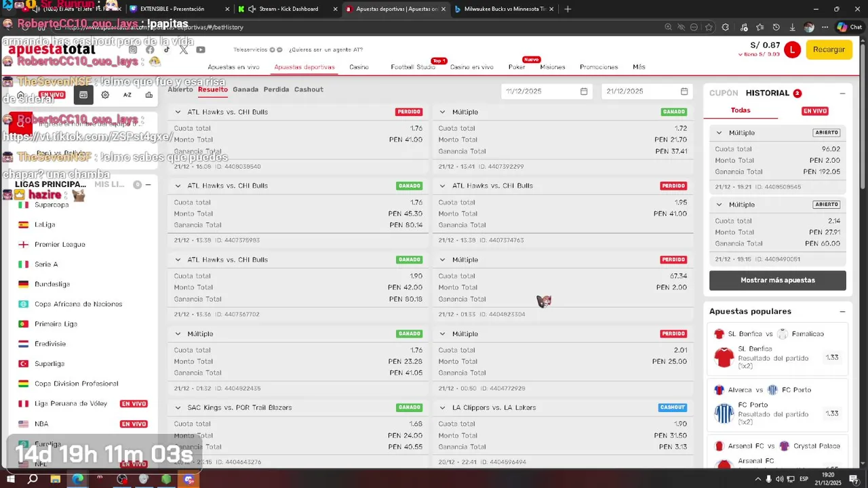Select the Cashout filter tab
The width and height of the screenshot is (868, 488).
click(309, 89)
